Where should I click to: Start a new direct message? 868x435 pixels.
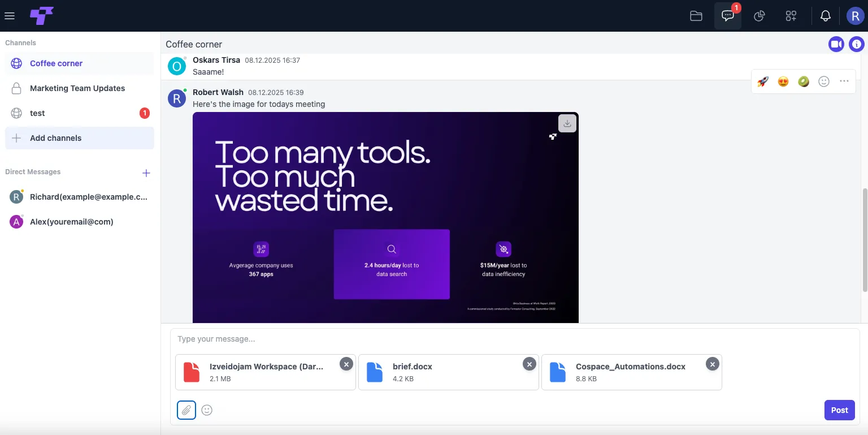point(146,173)
